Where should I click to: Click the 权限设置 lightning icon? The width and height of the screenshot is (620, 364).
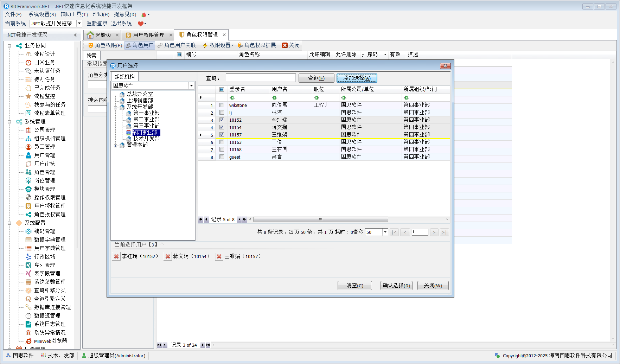pyautogui.click(x=205, y=45)
